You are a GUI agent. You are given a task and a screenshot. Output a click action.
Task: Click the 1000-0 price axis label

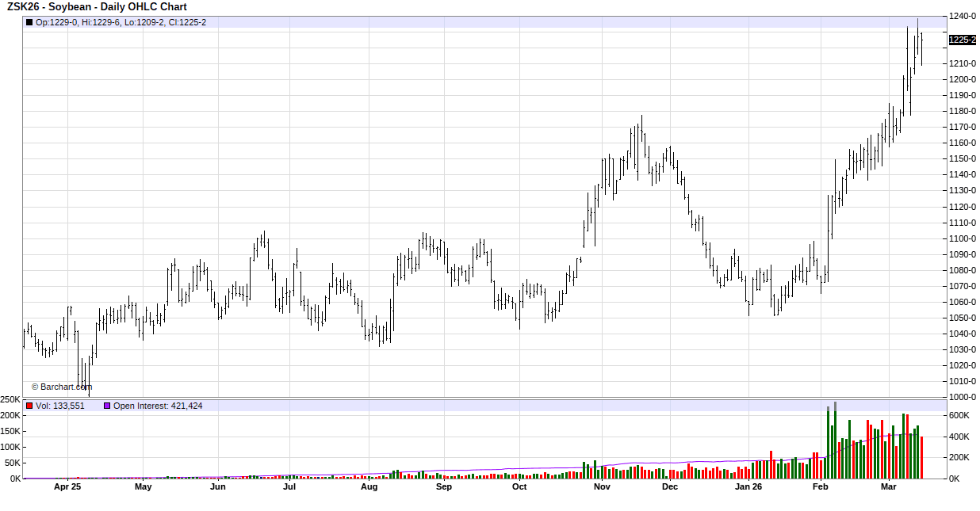tap(963, 397)
